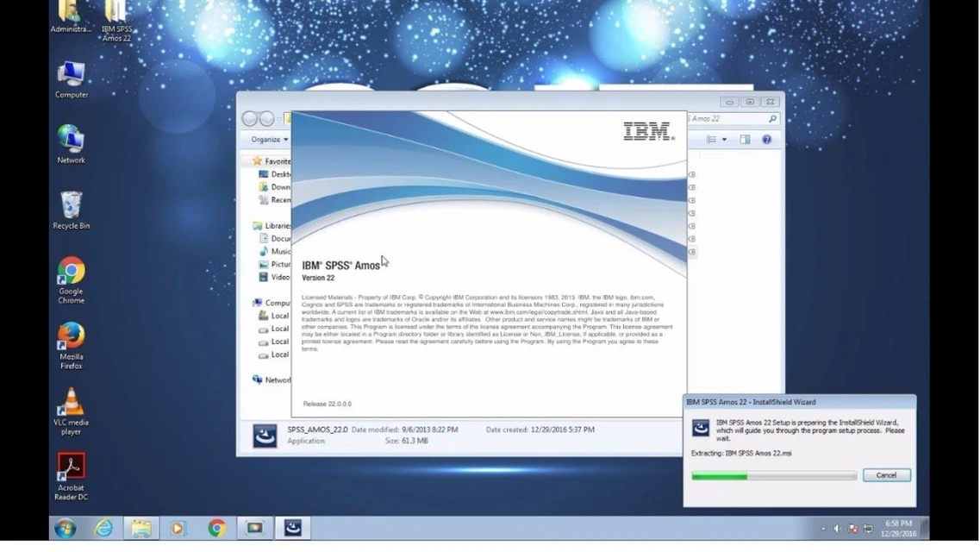Open VLC media player desktop shortcut
The height and width of the screenshot is (552, 980).
coord(72,411)
